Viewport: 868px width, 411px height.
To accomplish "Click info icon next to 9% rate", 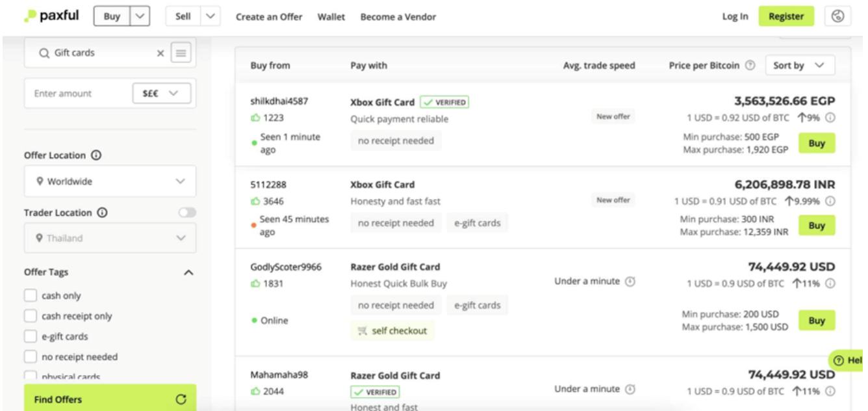I will 830,118.
